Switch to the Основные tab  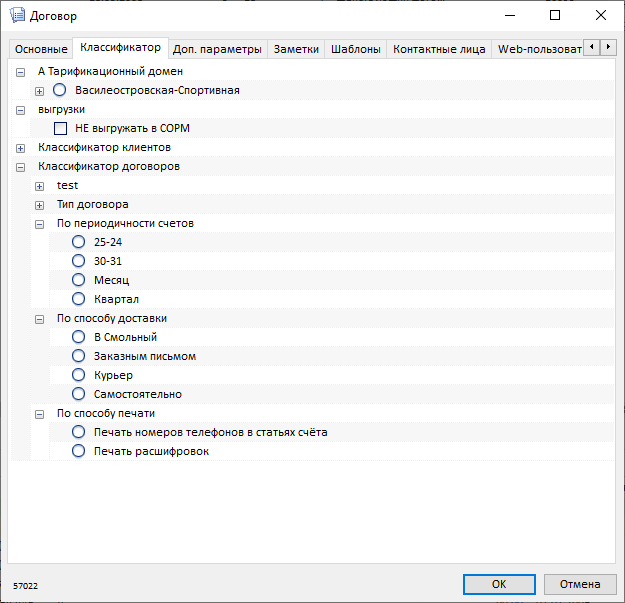(x=41, y=49)
